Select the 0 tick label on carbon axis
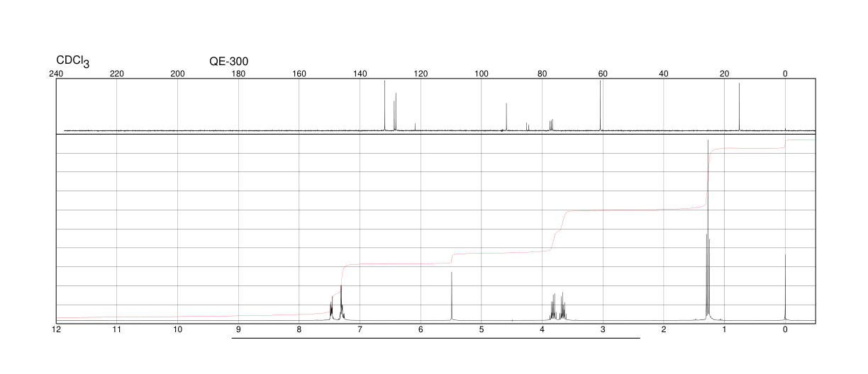The width and height of the screenshot is (868, 374). [x=785, y=74]
